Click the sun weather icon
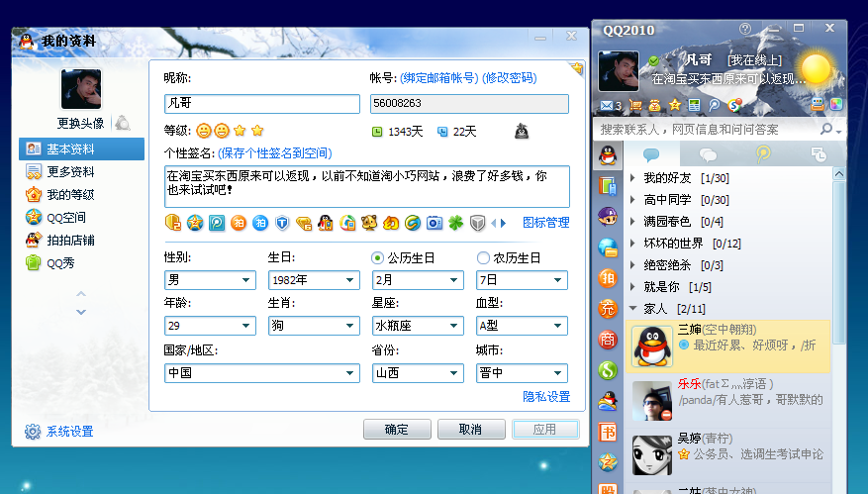868x494 pixels. (816, 69)
